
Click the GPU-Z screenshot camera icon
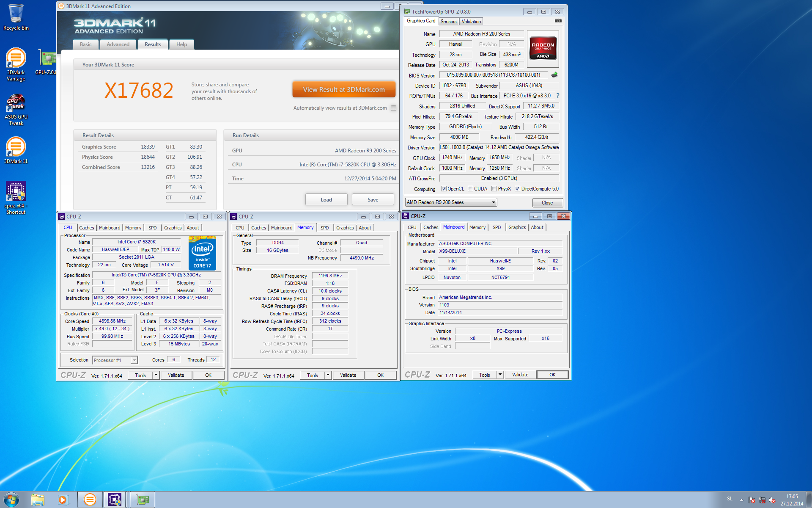point(558,21)
